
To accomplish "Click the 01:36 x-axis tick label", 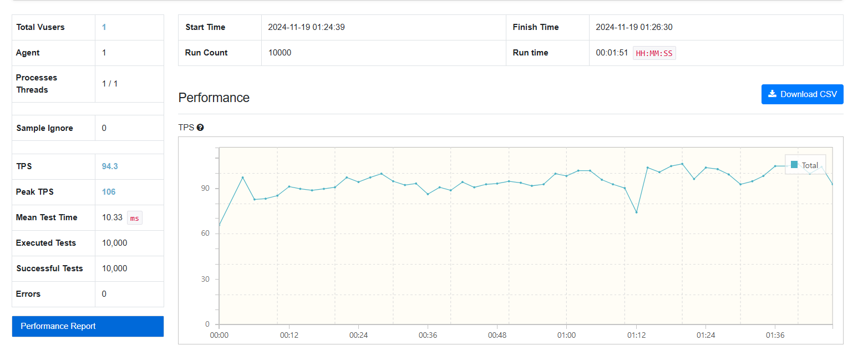I will [775, 335].
